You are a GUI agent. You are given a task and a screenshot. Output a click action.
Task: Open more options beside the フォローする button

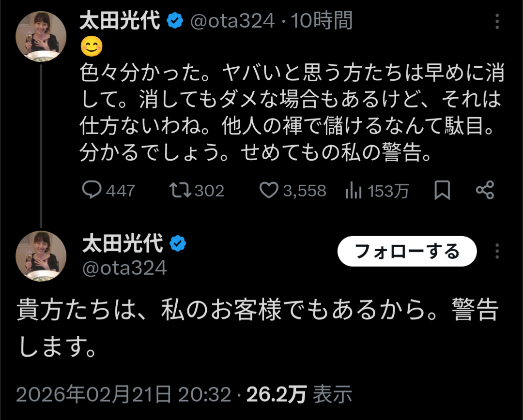(497, 251)
